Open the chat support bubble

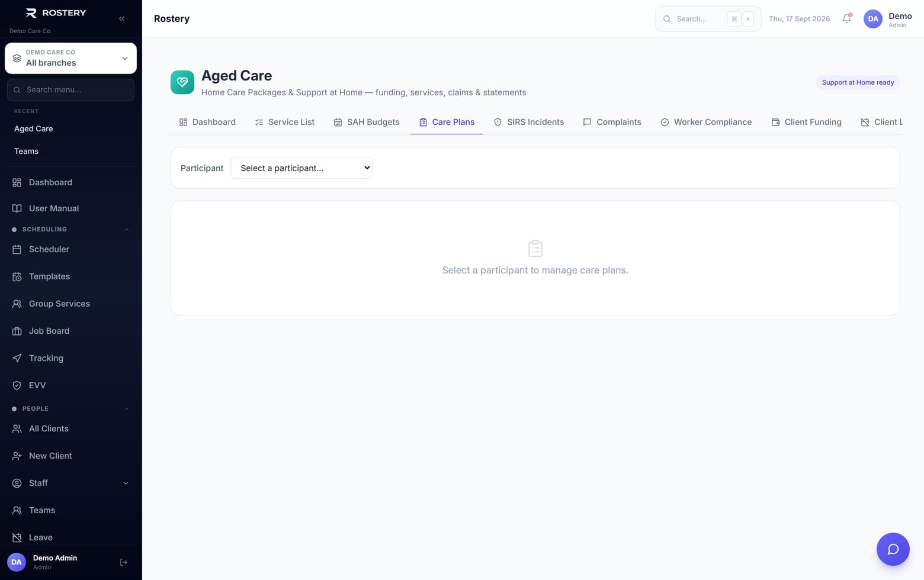click(893, 549)
